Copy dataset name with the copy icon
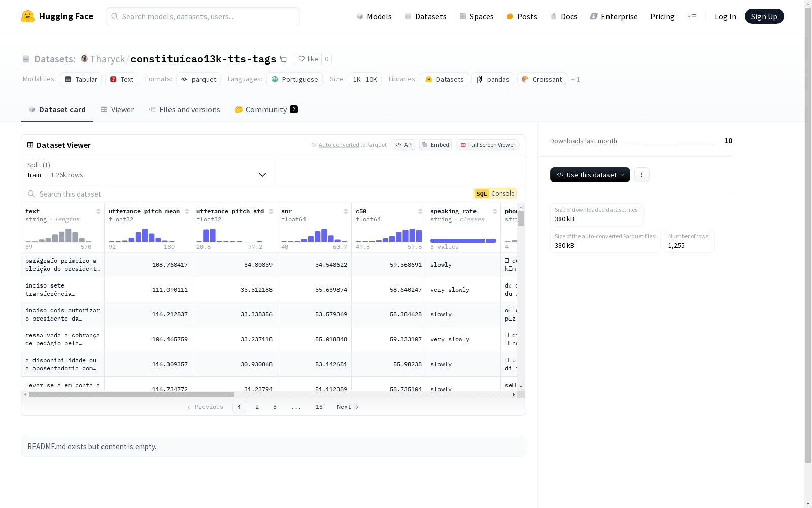812x508 pixels. (x=284, y=59)
